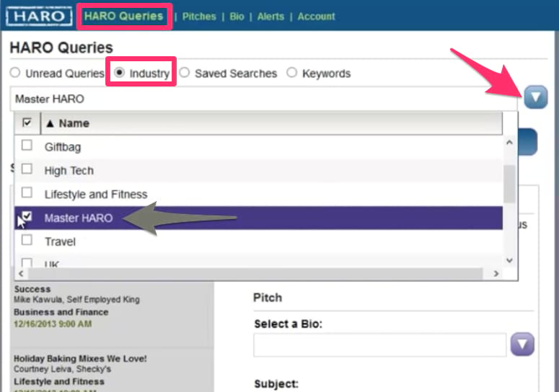Click the list's scroll down arrow

pyautogui.click(x=509, y=260)
